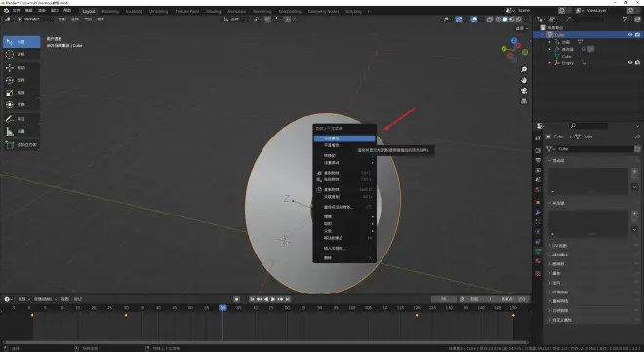Open the transform orientation (全局) dropdown

[236, 20]
